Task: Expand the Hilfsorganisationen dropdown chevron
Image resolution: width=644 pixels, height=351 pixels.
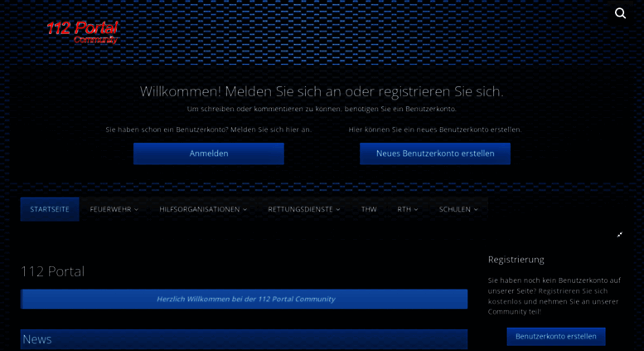Action: tap(245, 210)
